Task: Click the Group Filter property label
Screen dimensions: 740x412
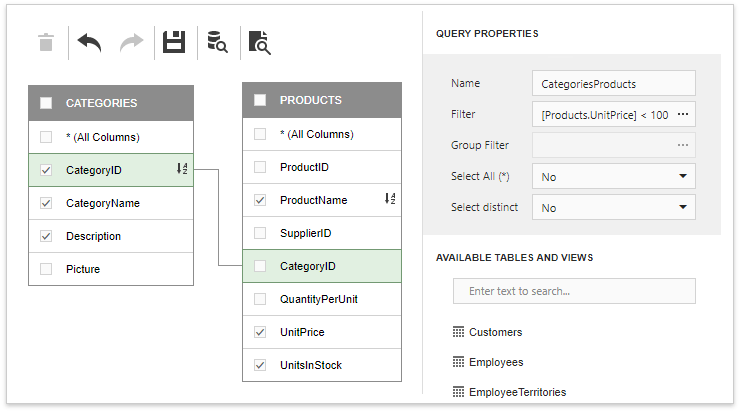Action: point(480,145)
